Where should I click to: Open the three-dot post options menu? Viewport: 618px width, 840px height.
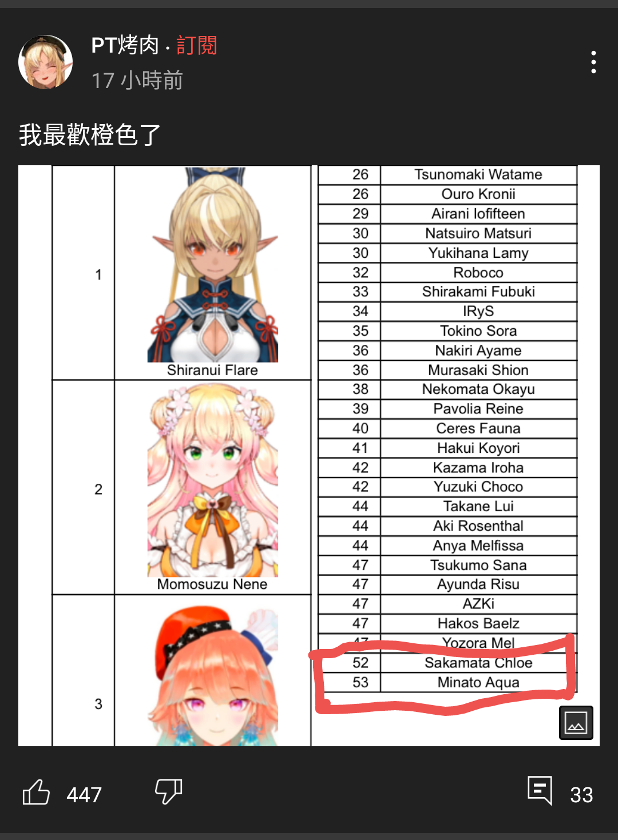pos(593,62)
